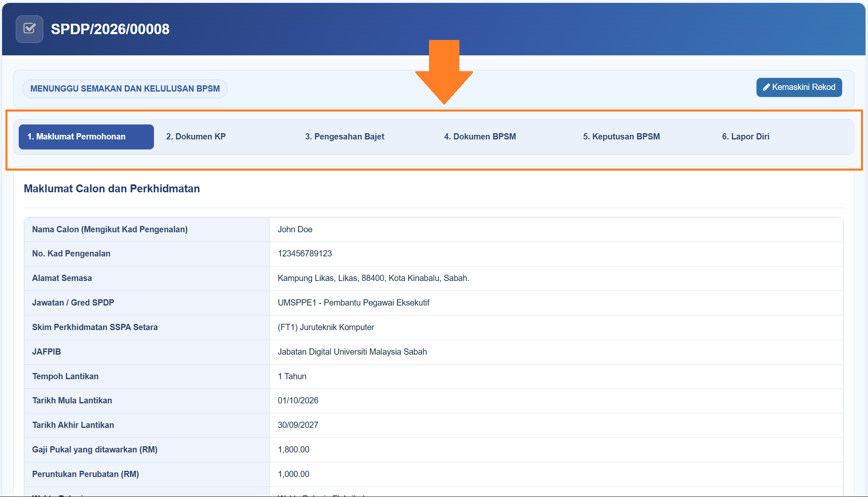
Task: Switch to the Dokumen KP tab
Action: pyautogui.click(x=196, y=137)
